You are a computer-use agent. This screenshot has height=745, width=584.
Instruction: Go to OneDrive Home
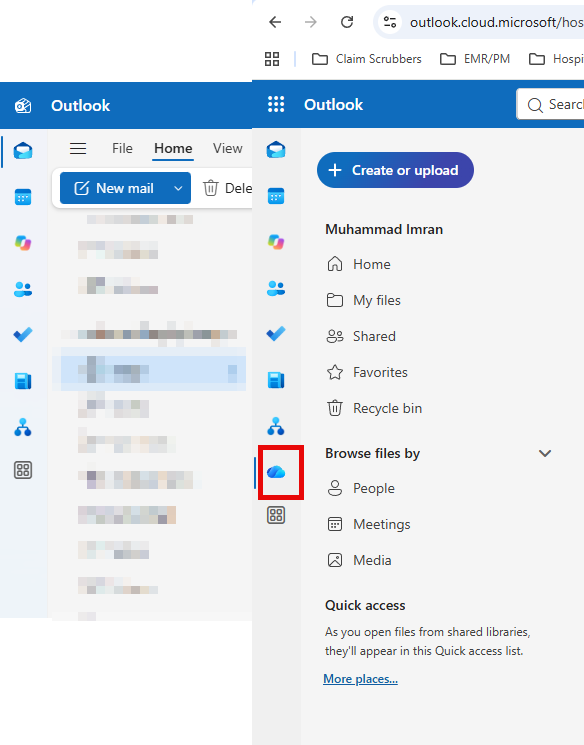click(x=359, y=264)
